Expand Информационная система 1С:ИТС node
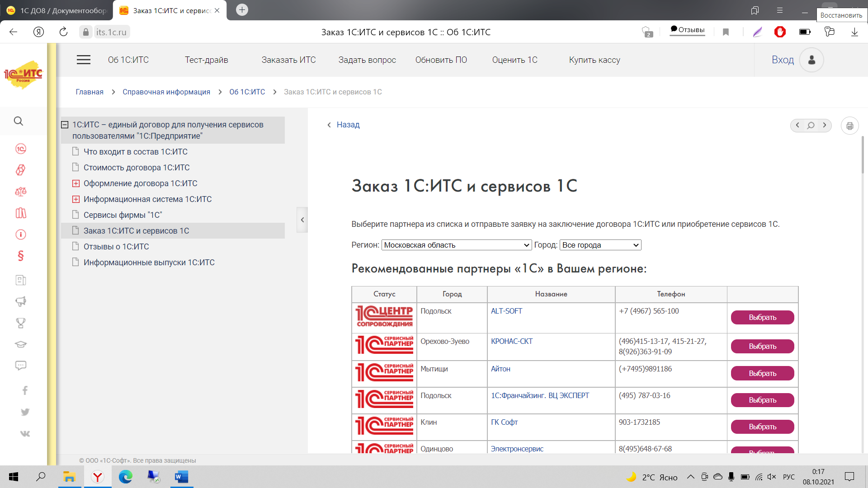868x488 pixels. coord(76,199)
